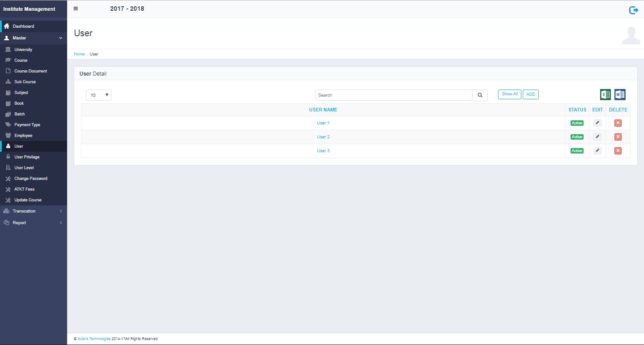The image size is (644, 345).
Task: Open User Privilage in sidebar
Action: click(27, 157)
